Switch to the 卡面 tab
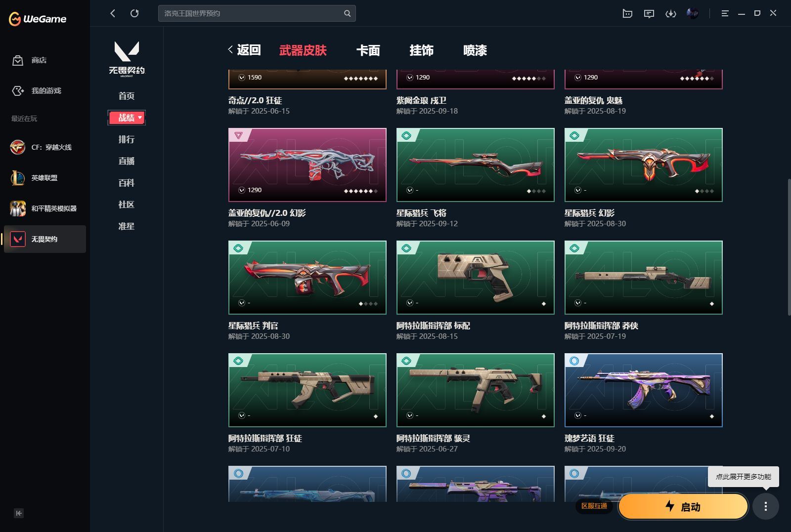 coord(368,50)
